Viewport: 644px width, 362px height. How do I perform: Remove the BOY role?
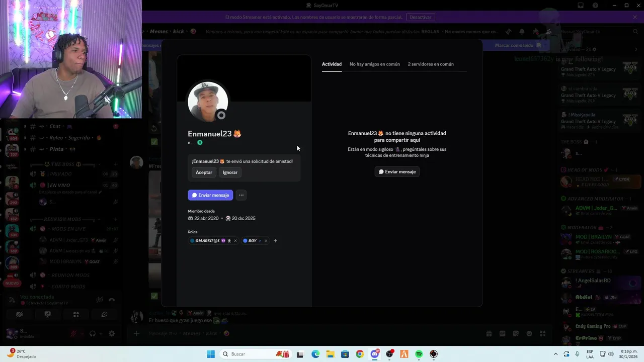click(266, 241)
